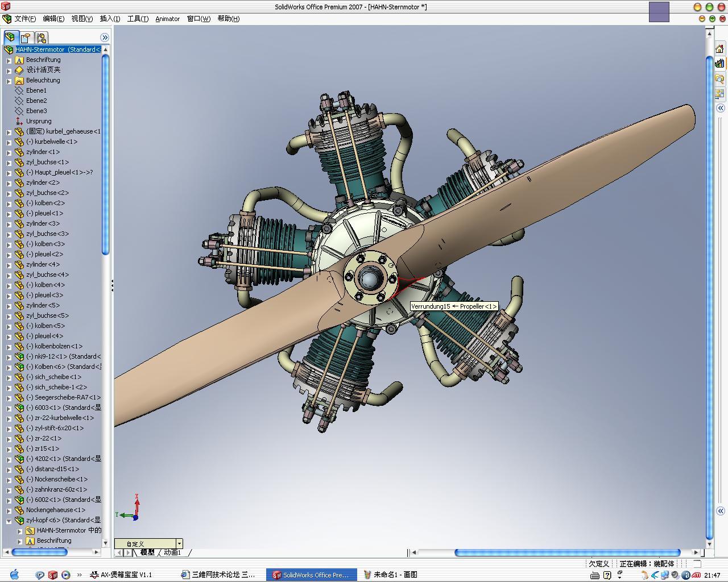This screenshot has width=728, height=582.
Task: Expand the kurbel_gehaeuse<1> component
Action: coord(9,131)
